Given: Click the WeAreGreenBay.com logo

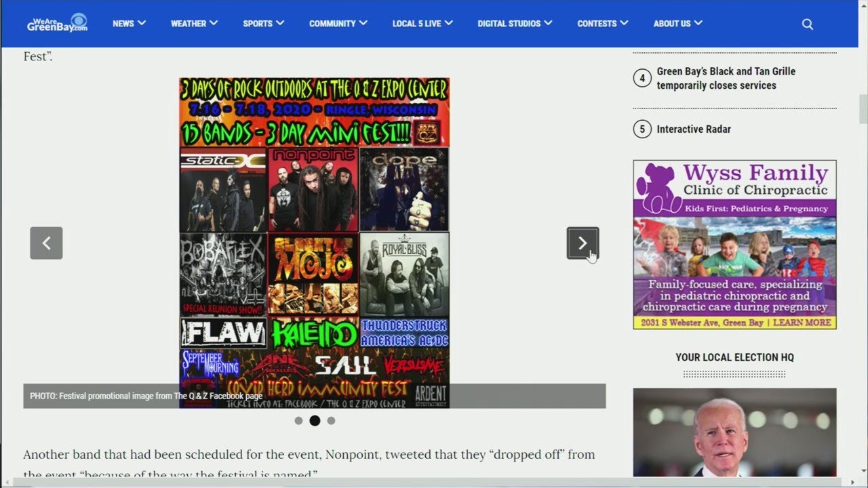Looking at the screenshot, I should 58,23.
